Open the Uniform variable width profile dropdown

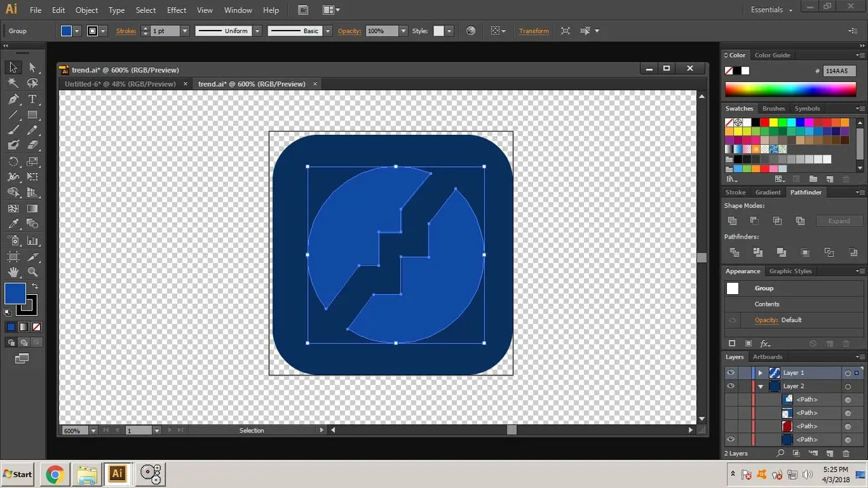[x=258, y=31]
